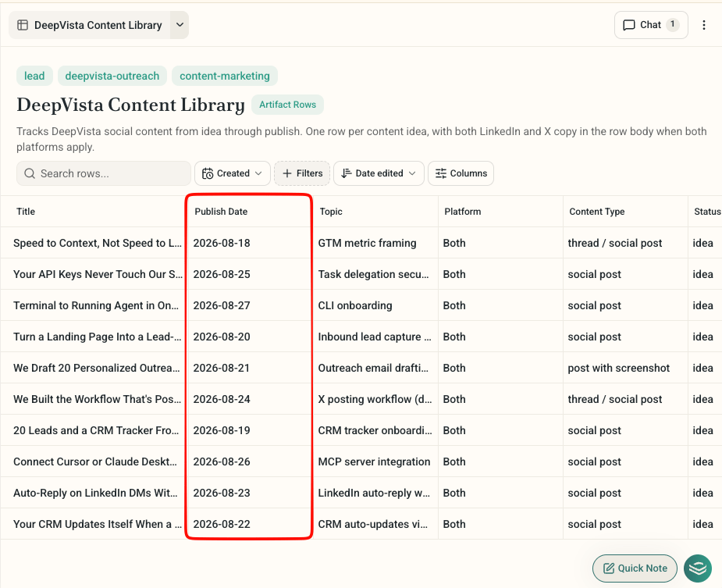
Task: Select publish date 2026-08-22
Action: click(222, 525)
